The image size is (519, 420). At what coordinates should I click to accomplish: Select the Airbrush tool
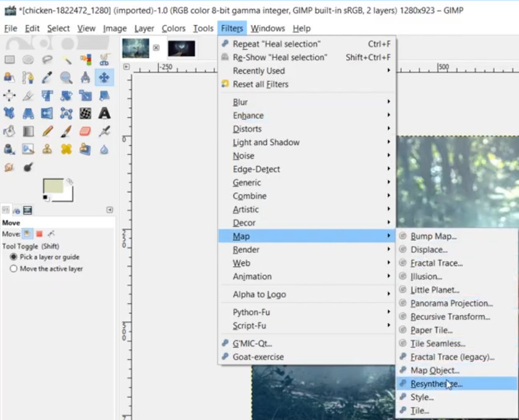104,131
